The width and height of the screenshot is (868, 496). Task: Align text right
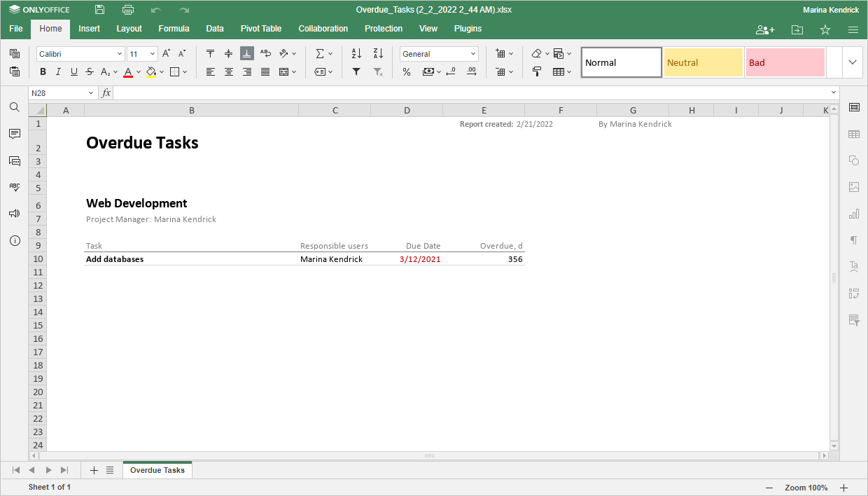(246, 71)
